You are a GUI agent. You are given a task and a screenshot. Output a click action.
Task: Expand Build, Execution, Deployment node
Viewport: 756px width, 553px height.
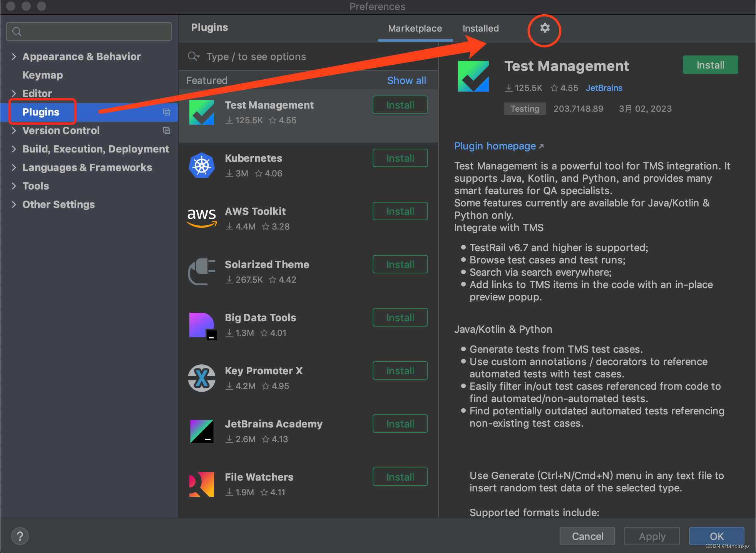click(14, 149)
